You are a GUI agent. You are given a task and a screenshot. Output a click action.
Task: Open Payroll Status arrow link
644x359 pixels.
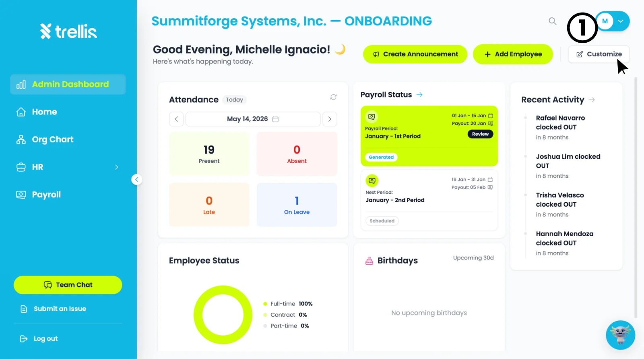419,95
